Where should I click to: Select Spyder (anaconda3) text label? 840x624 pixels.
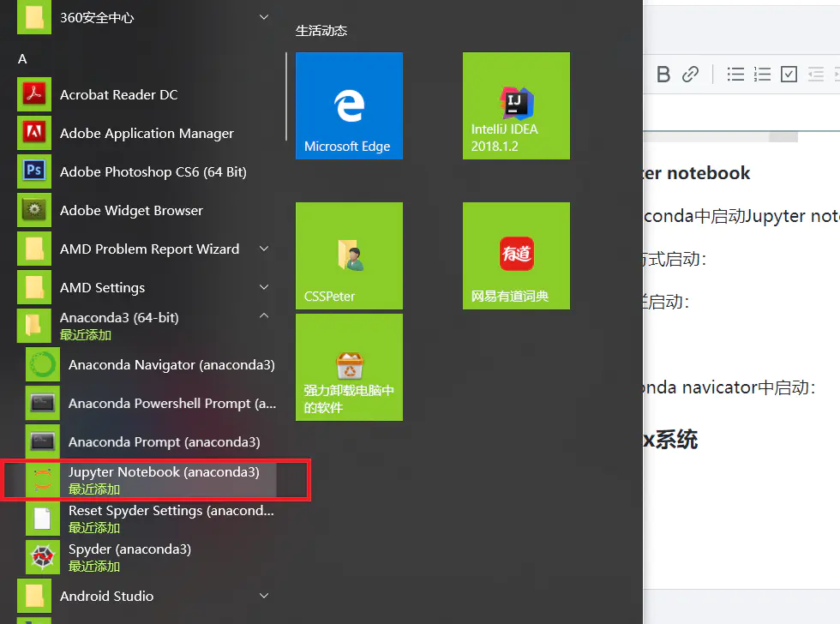pyautogui.click(x=129, y=549)
